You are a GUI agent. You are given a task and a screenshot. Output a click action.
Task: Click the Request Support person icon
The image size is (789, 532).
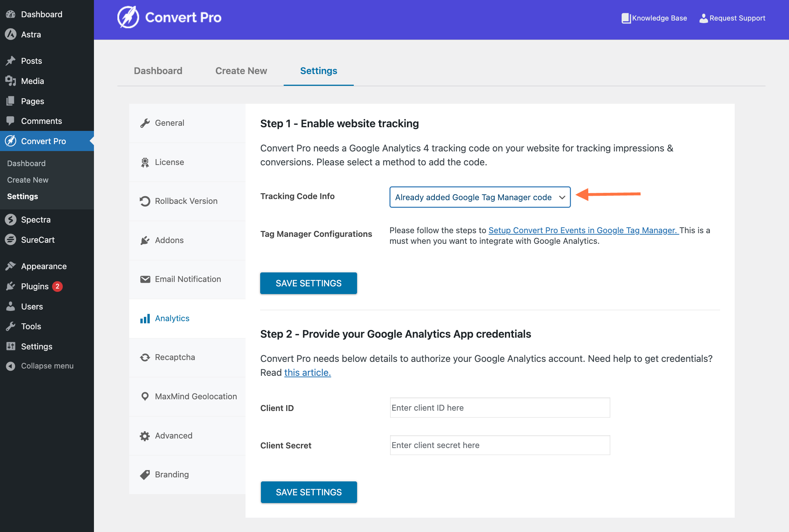click(x=703, y=18)
